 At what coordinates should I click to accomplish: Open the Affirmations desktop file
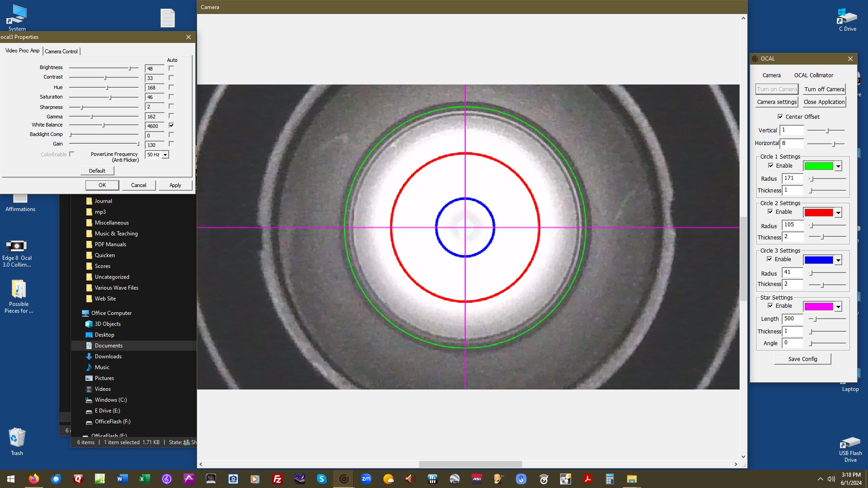(20, 202)
